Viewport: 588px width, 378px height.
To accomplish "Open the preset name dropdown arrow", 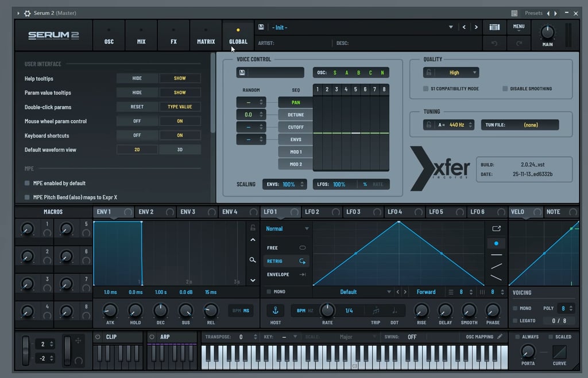I will [451, 27].
